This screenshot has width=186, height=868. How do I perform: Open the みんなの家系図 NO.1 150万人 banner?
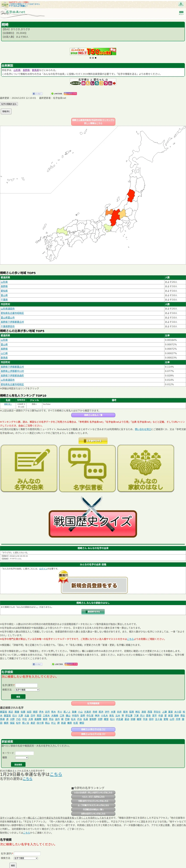(x=93, y=52)
